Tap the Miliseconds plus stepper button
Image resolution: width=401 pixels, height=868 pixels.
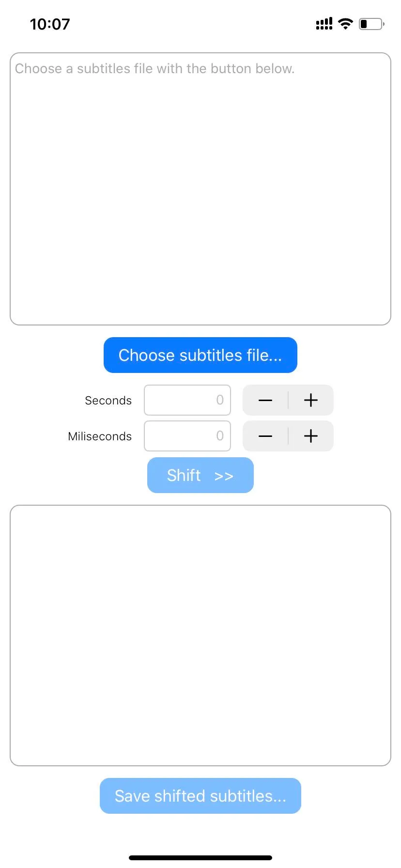(x=311, y=436)
